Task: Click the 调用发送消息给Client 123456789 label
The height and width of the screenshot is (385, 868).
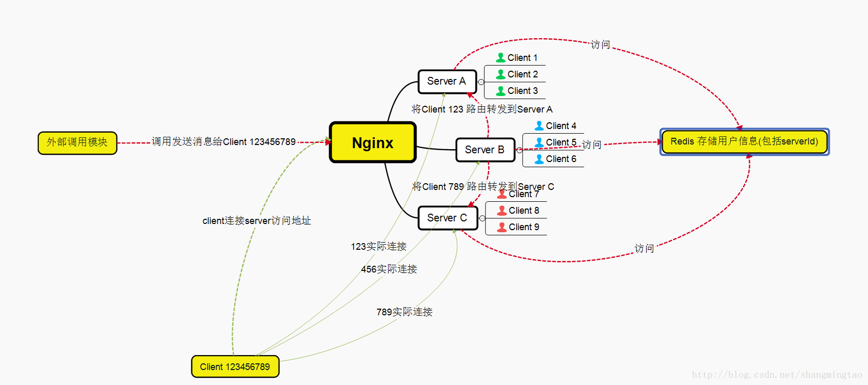Action: [223, 141]
